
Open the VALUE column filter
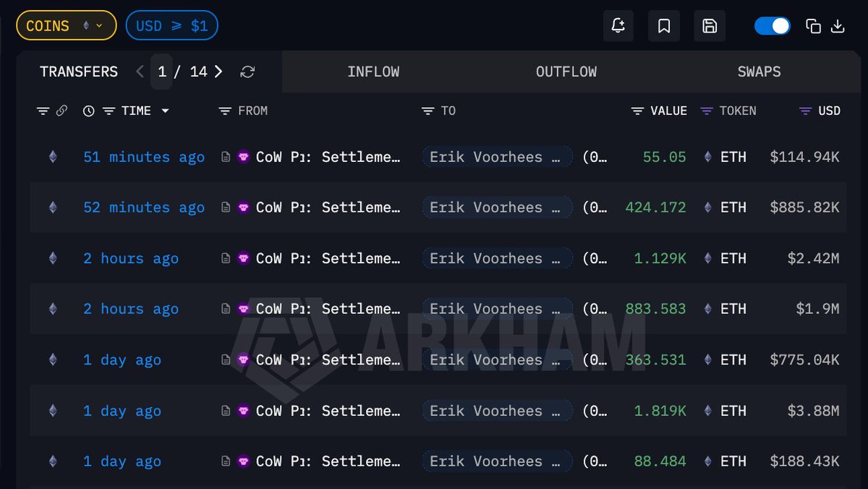[x=637, y=111]
